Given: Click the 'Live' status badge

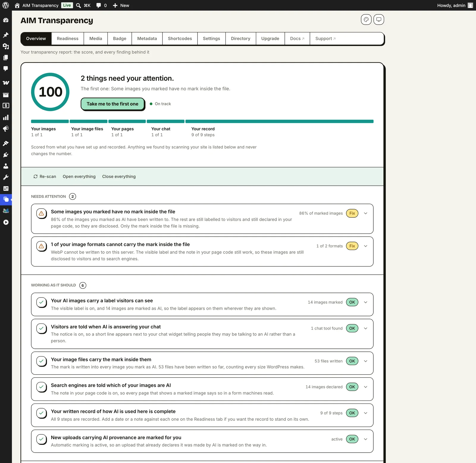Looking at the screenshot, I should coord(67,5).
